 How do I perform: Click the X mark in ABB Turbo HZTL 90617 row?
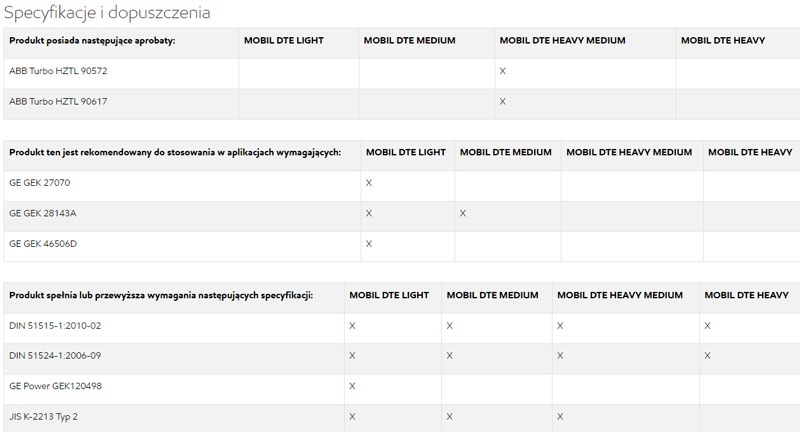point(502,102)
